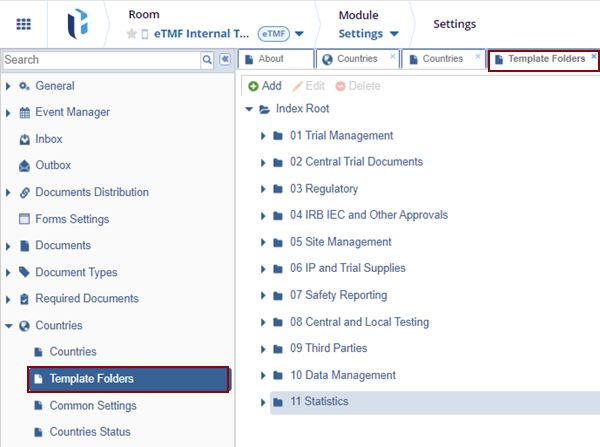Expand the 01 Trial Management folder

tap(262, 136)
